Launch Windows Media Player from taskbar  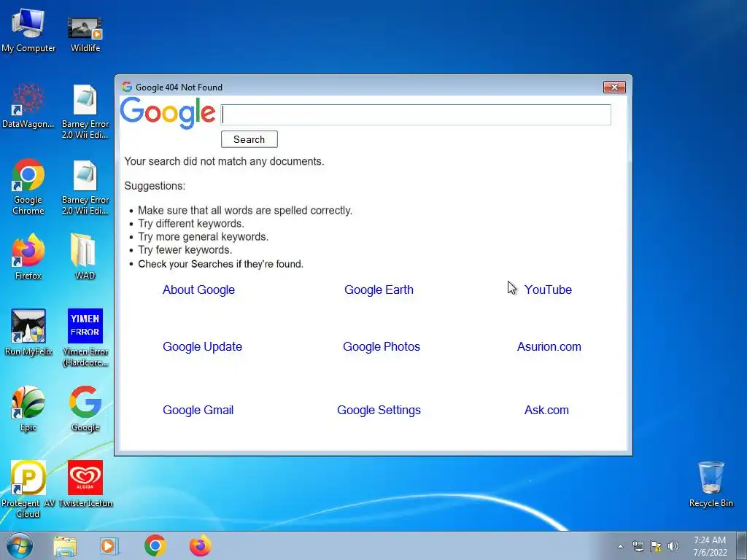pos(109,546)
